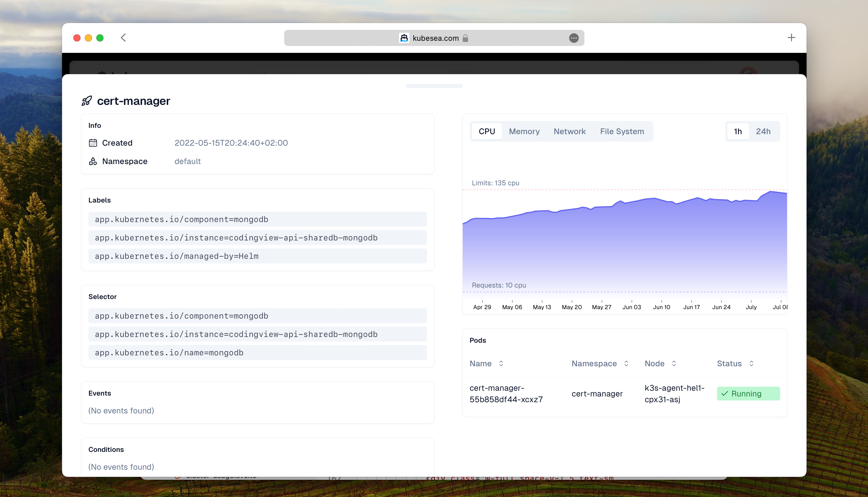Click the Jun 03 axis tick
This screenshot has height=497, width=868.
coord(632,307)
